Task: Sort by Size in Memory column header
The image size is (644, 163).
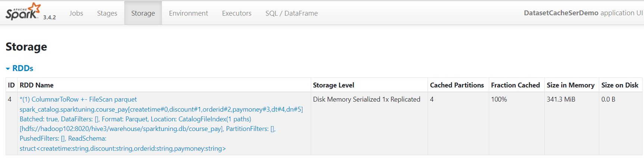Action: tap(570, 85)
